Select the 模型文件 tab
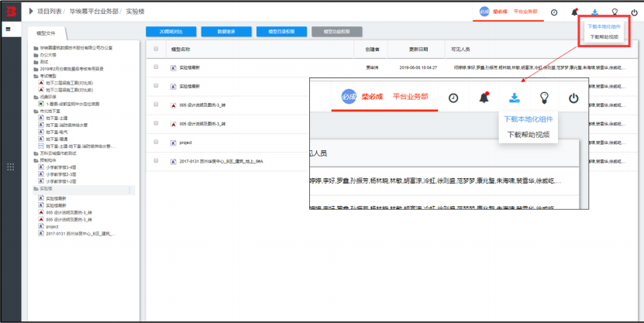Screen dimensions: 644x323 pyautogui.click(x=46, y=33)
